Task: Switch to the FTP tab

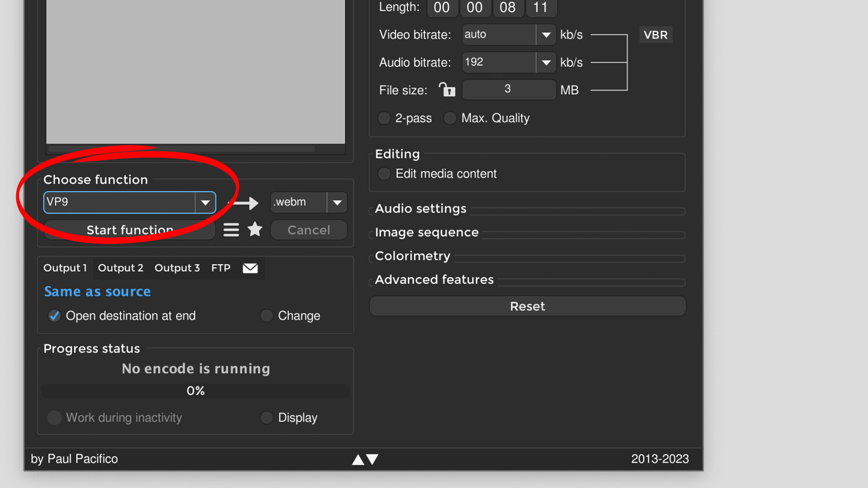Action: point(221,267)
